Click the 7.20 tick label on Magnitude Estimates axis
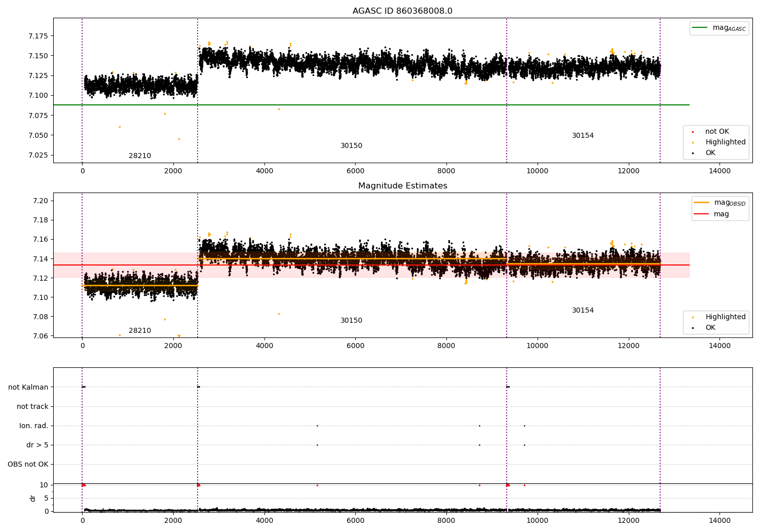This screenshot has height=532, width=760. tap(40, 201)
